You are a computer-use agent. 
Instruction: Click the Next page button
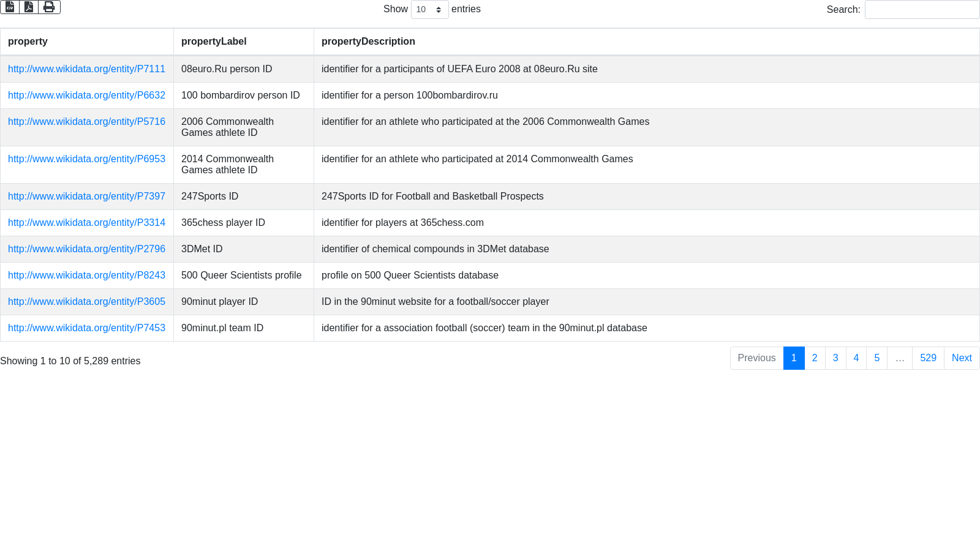962,358
